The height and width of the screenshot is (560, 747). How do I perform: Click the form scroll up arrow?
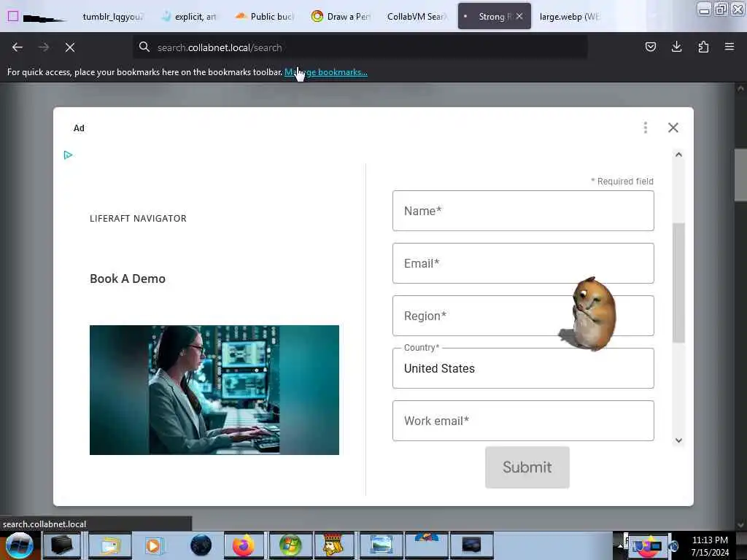(678, 155)
